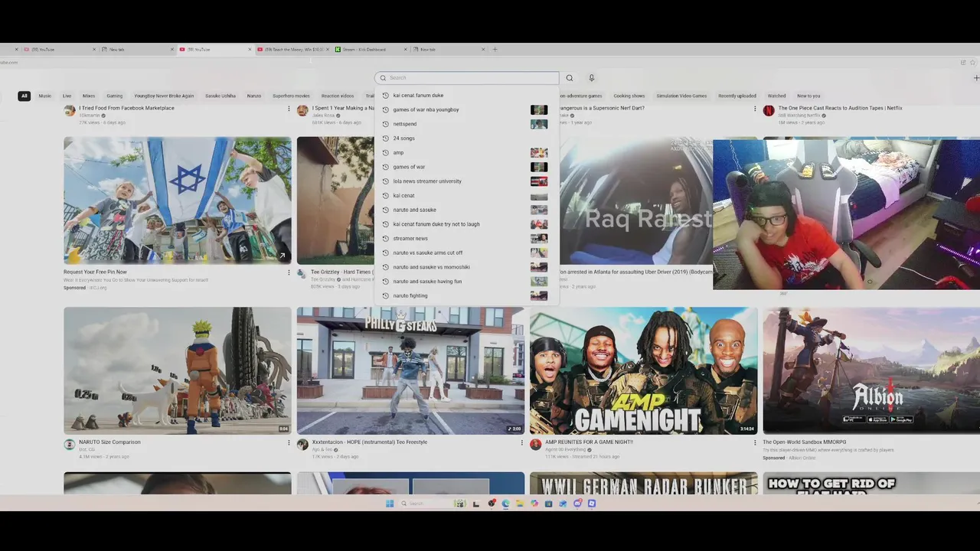This screenshot has height=551, width=980.
Task: Open 'The One Piece Cast Reacts' video title
Action: (840, 108)
